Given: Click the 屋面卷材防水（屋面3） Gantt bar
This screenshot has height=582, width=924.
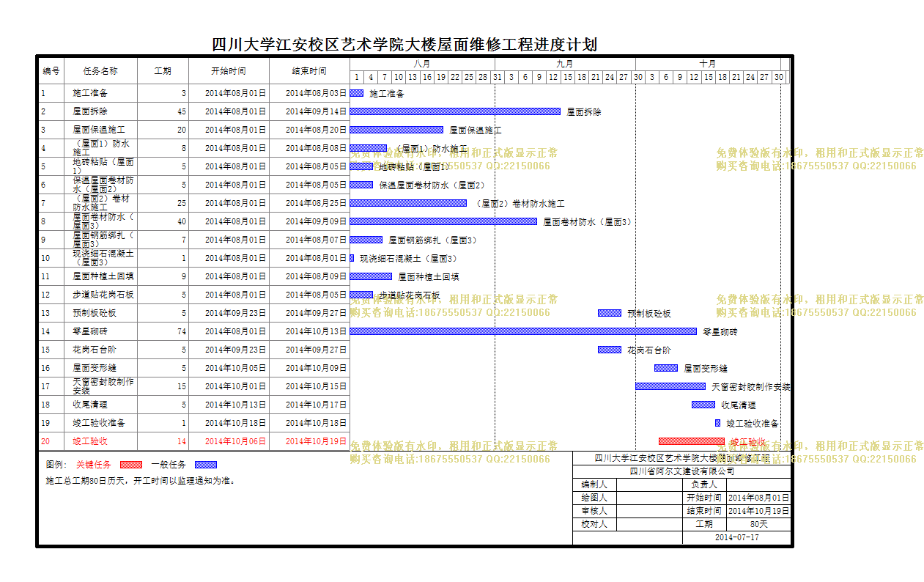Looking at the screenshot, I should click(443, 221).
